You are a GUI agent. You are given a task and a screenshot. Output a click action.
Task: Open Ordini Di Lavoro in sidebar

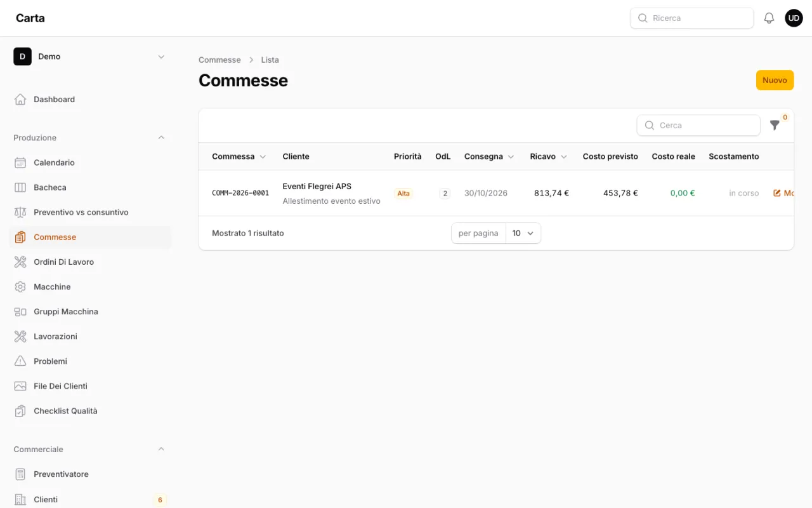click(90, 262)
